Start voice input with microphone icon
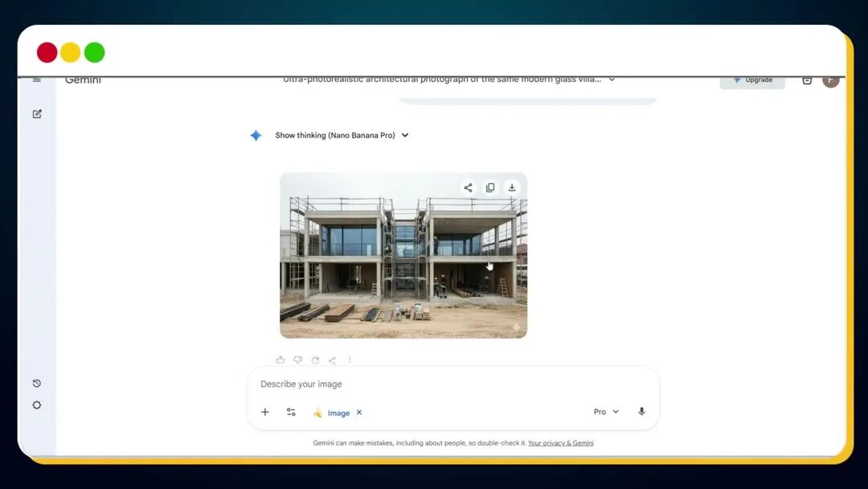Viewport: 868px width, 489px height. 641,412
